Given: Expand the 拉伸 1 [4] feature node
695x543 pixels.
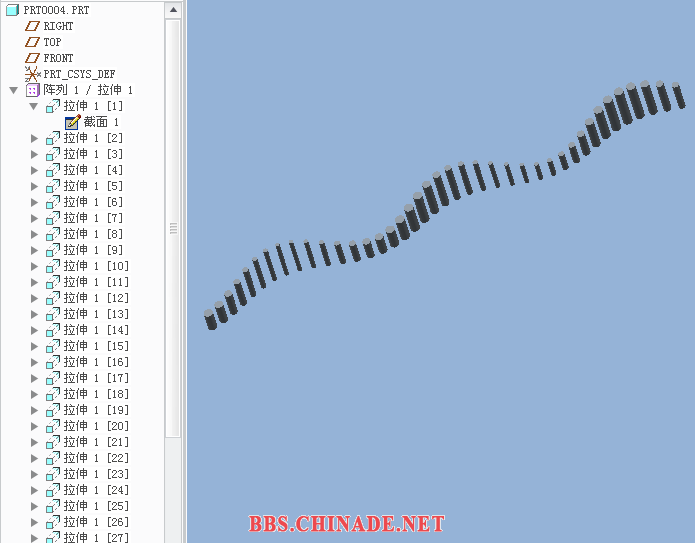Looking at the screenshot, I should pos(34,170).
